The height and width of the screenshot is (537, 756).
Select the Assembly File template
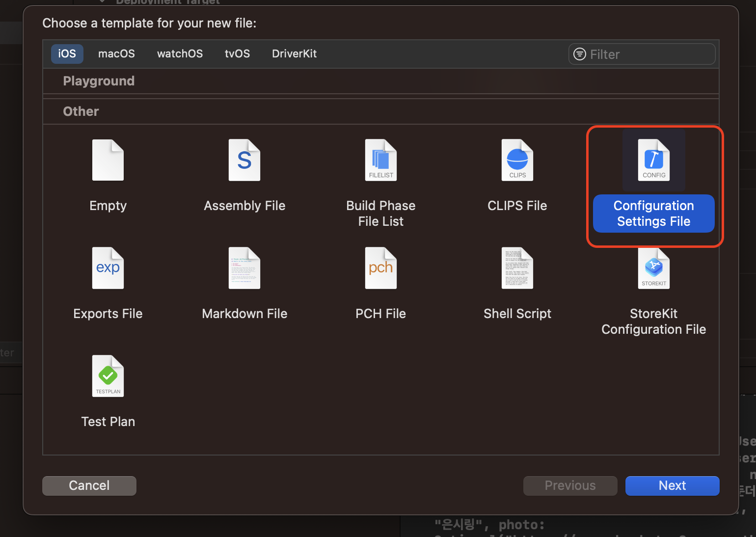tap(244, 177)
